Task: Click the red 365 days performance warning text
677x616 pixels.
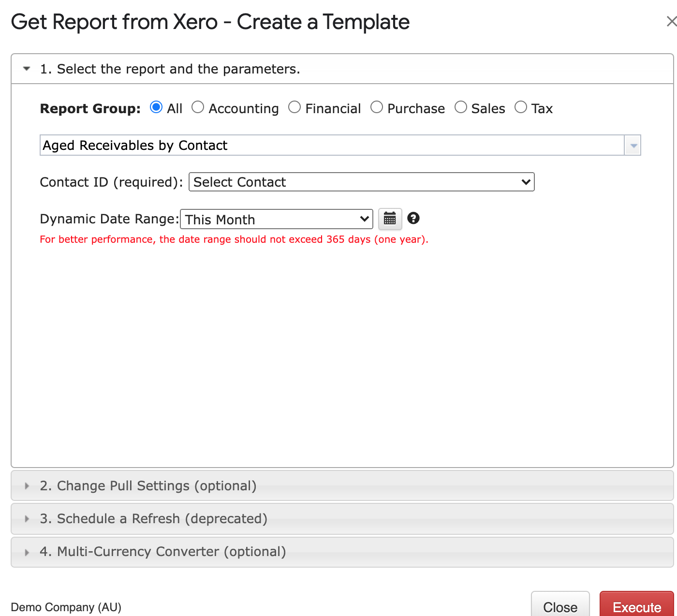Action: 234,239
